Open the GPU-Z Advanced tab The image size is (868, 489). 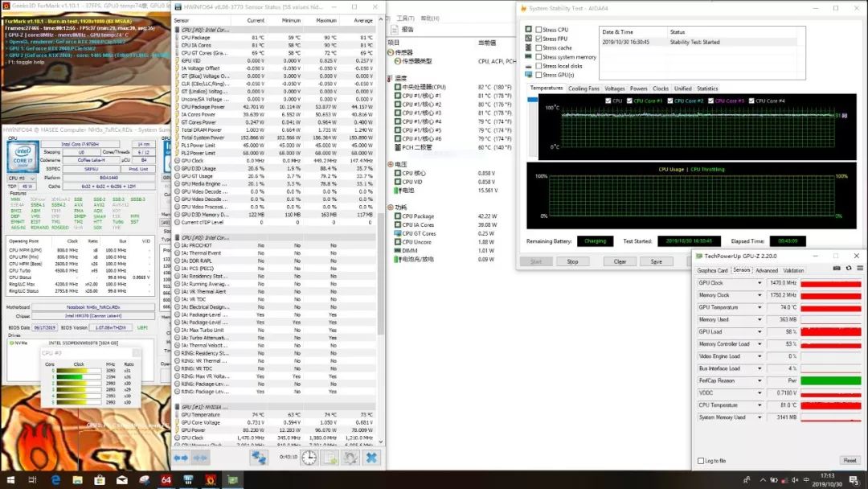pos(766,270)
